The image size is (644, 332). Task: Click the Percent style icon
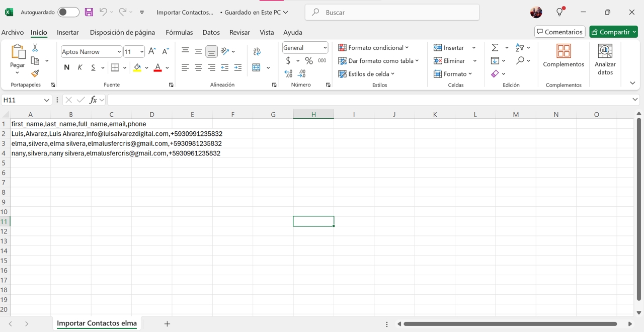pos(309,61)
